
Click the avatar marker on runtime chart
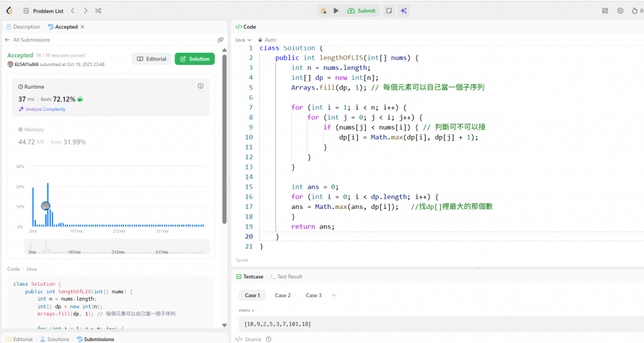click(46, 206)
